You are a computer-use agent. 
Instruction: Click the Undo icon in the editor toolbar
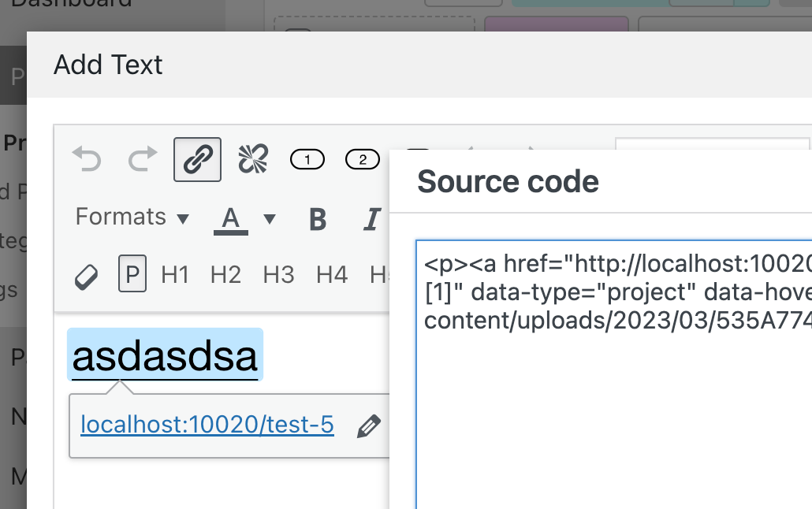coord(87,159)
